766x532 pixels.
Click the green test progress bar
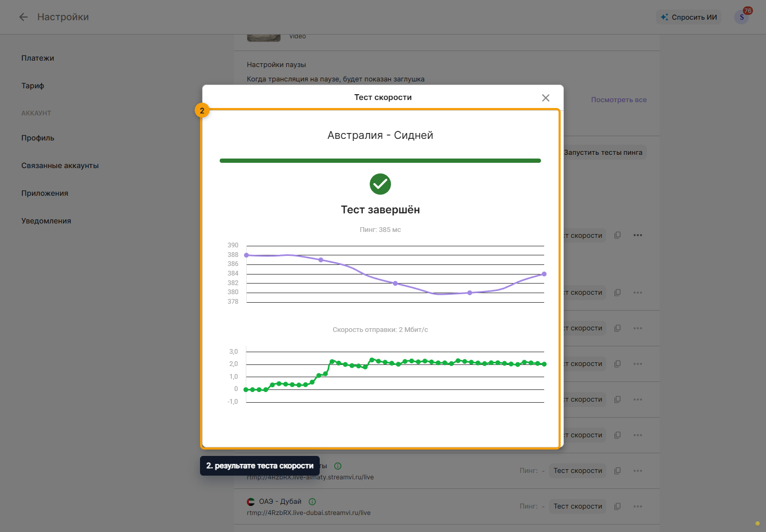(x=380, y=161)
